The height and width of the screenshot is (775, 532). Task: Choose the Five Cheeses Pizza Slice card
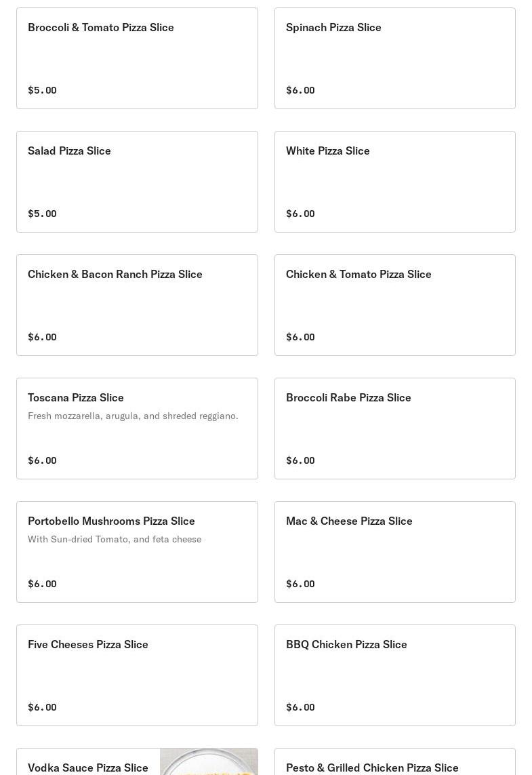tap(137, 675)
